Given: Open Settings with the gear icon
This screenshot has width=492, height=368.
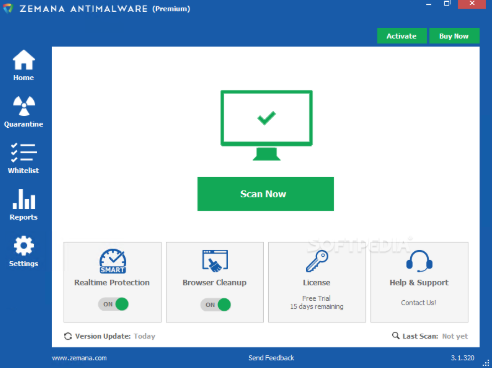Looking at the screenshot, I should 23,251.
